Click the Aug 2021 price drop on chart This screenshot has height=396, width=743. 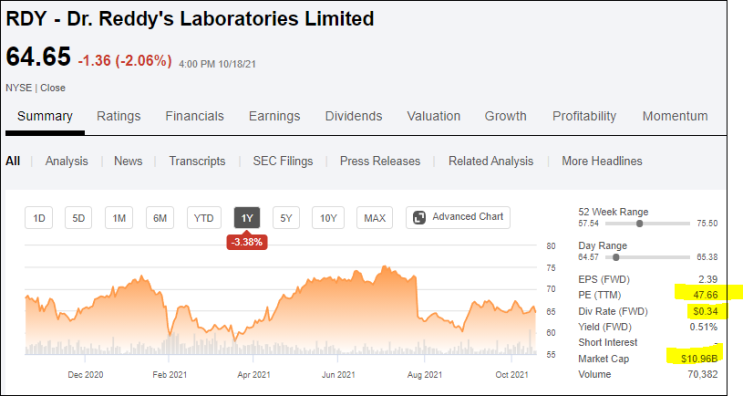pyautogui.click(x=417, y=296)
